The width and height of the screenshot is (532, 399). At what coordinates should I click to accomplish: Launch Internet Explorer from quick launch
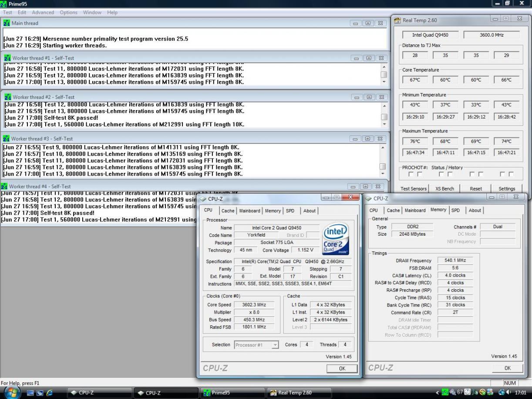point(50,393)
